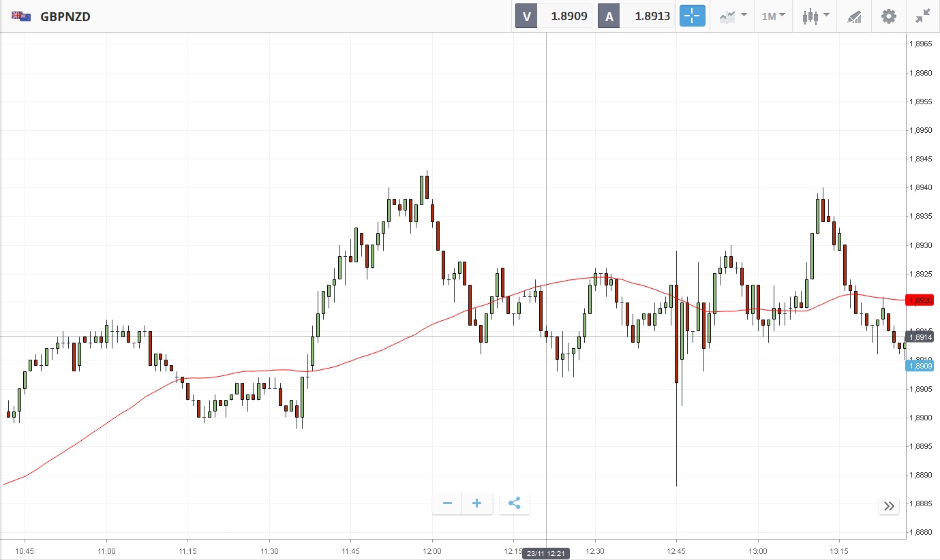Share the chart via share icon
940x560 pixels.
(515, 503)
